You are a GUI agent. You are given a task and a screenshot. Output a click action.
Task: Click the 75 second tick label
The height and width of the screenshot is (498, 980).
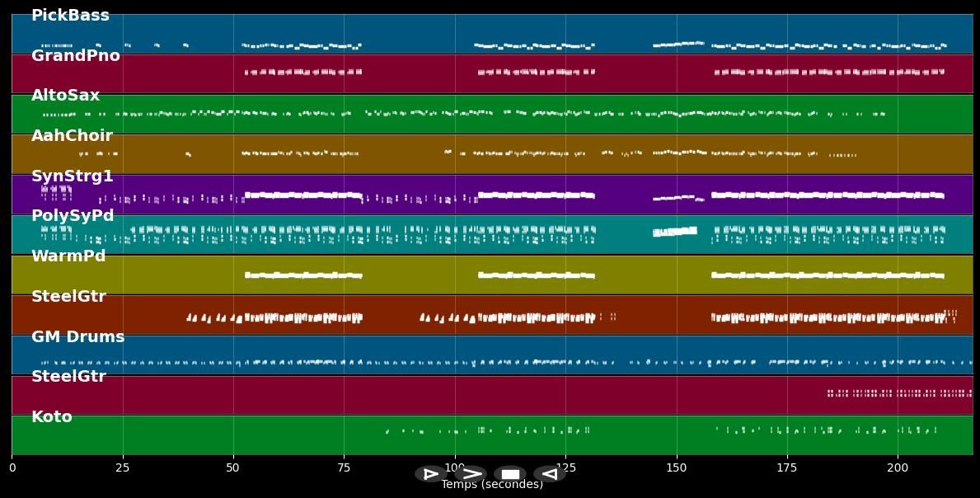pos(344,468)
